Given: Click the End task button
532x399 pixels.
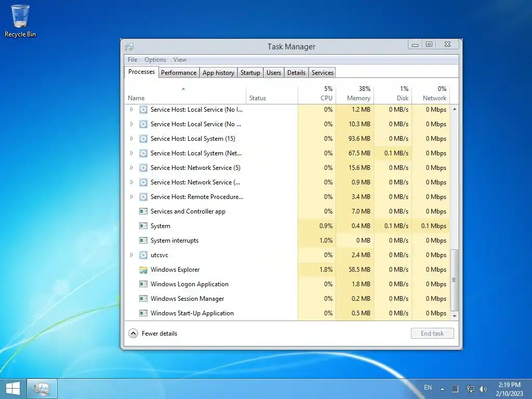Looking at the screenshot, I should pos(432,334).
